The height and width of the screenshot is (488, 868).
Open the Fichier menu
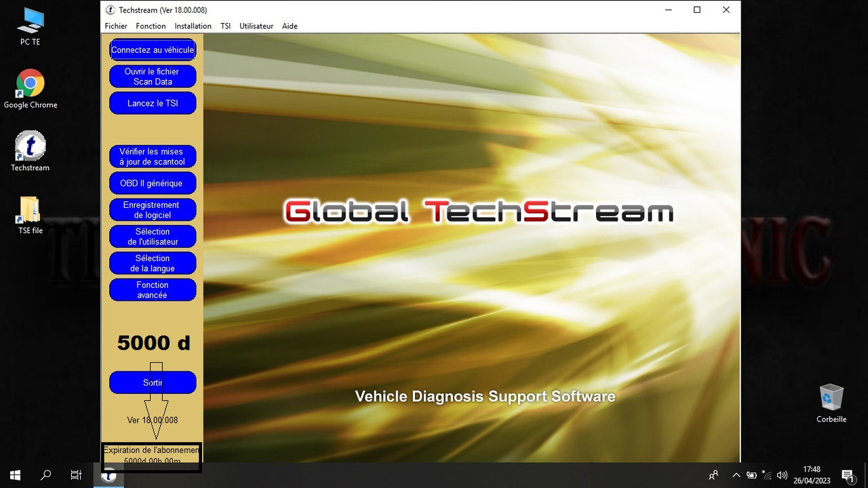[x=116, y=26]
